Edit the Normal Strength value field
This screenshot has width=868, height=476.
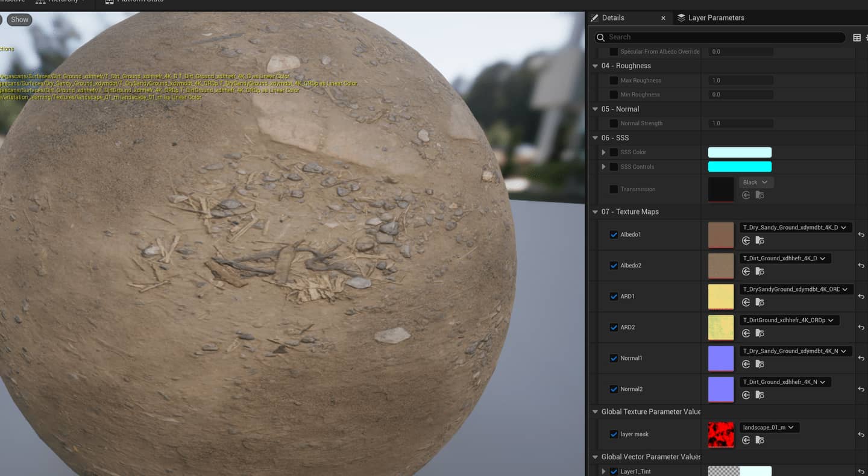pos(740,124)
